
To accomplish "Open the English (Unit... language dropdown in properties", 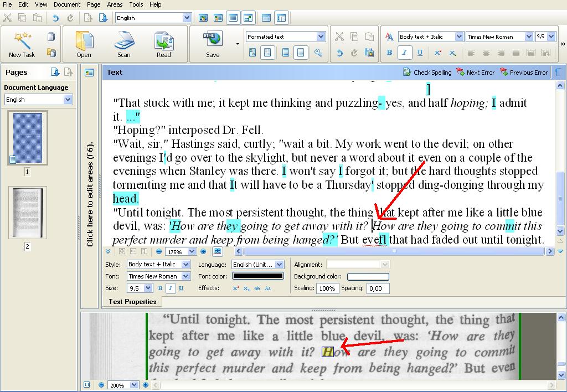I will pyautogui.click(x=279, y=264).
